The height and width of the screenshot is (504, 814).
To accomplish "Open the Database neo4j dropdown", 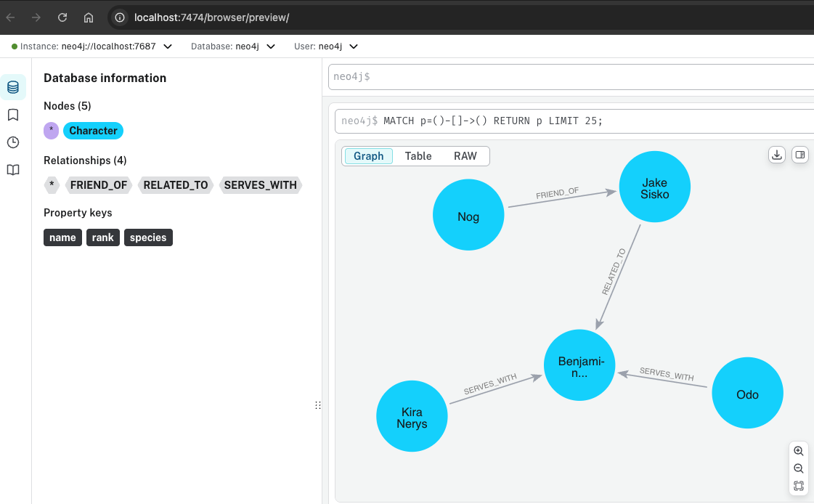I will pyautogui.click(x=271, y=46).
